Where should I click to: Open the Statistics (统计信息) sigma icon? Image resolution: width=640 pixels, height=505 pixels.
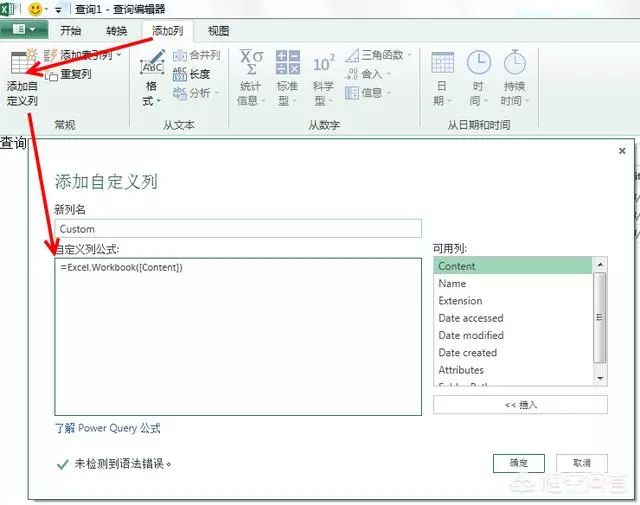pyautogui.click(x=251, y=62)
